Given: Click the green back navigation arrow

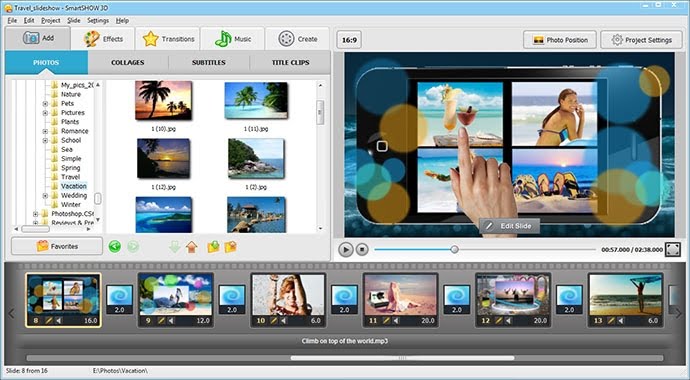Looking at the screenshot, I should (115, 246).
